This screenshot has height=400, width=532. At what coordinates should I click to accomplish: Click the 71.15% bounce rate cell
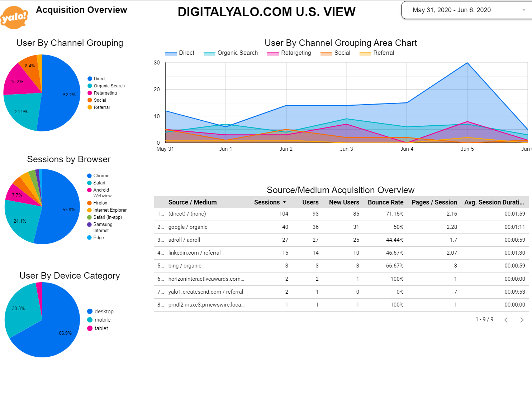(x=394, y=214)
